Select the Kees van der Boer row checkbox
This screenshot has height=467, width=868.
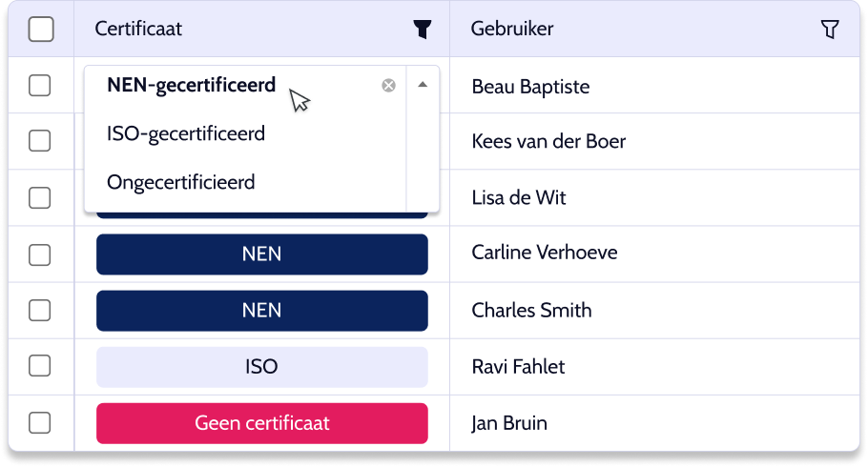(39, 141)
